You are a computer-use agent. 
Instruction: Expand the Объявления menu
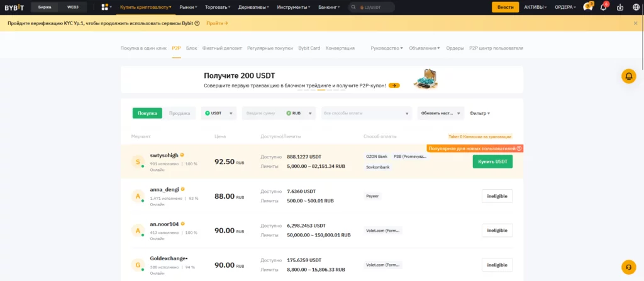425,48
